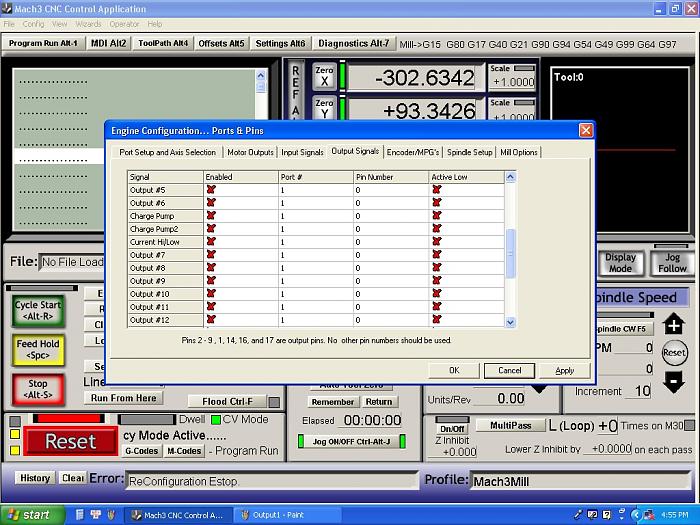Click the yellow Feed Hold button
The image size is (700, 525).
[38, 349]
